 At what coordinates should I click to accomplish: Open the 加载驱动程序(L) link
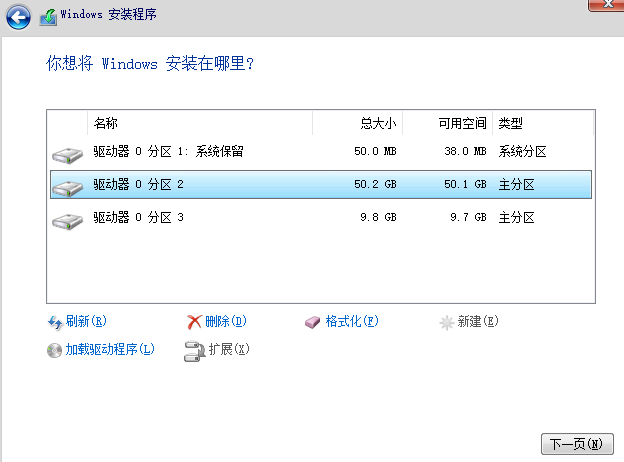110,350
